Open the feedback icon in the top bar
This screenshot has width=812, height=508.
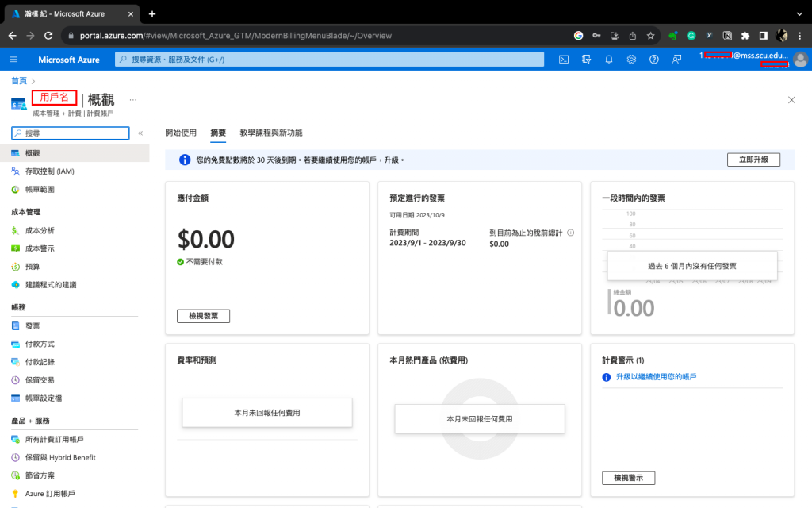(x=676, y=60)
